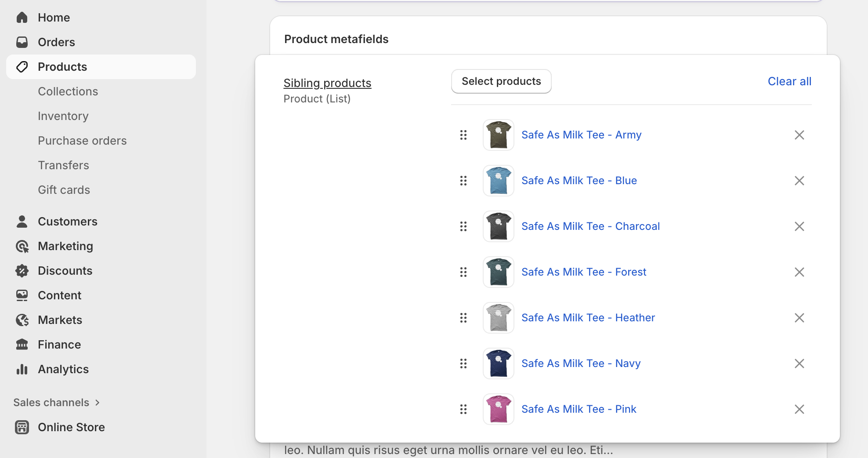Click the Discounts badge icon

[x=22, y=271]
